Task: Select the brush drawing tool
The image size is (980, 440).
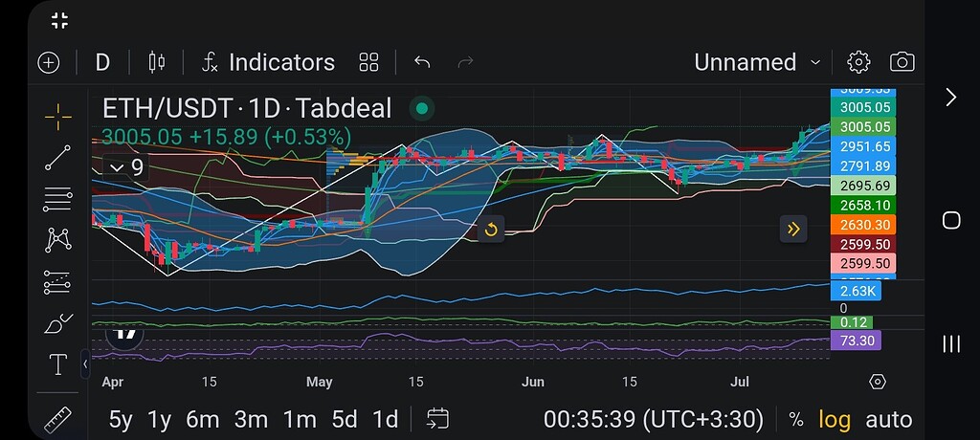Action: tap(59, 323)
